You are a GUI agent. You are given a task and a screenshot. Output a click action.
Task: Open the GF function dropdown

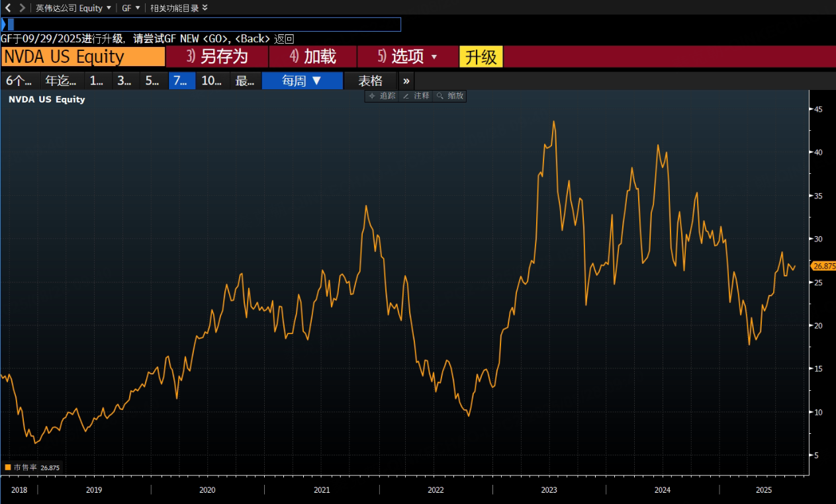pyautogui.click(x=131, y=8)
